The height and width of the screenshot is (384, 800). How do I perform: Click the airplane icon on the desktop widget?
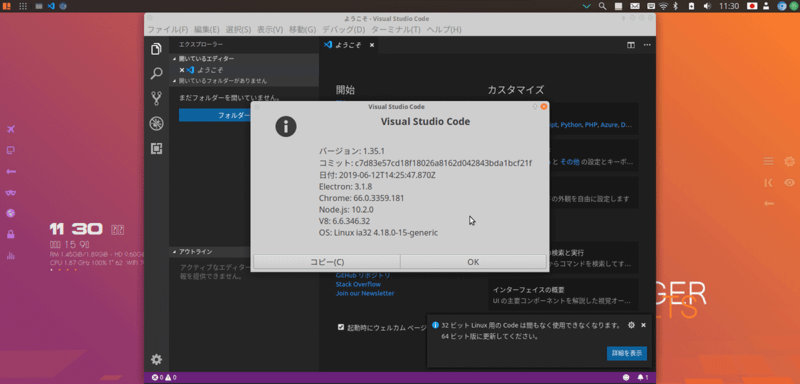[x=11, y=129]
